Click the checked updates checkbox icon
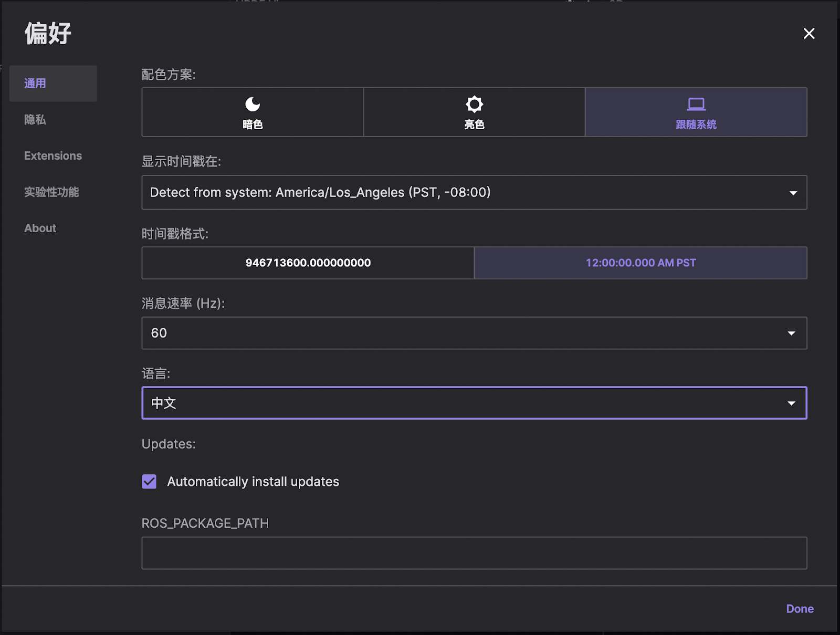 (149, 481)
